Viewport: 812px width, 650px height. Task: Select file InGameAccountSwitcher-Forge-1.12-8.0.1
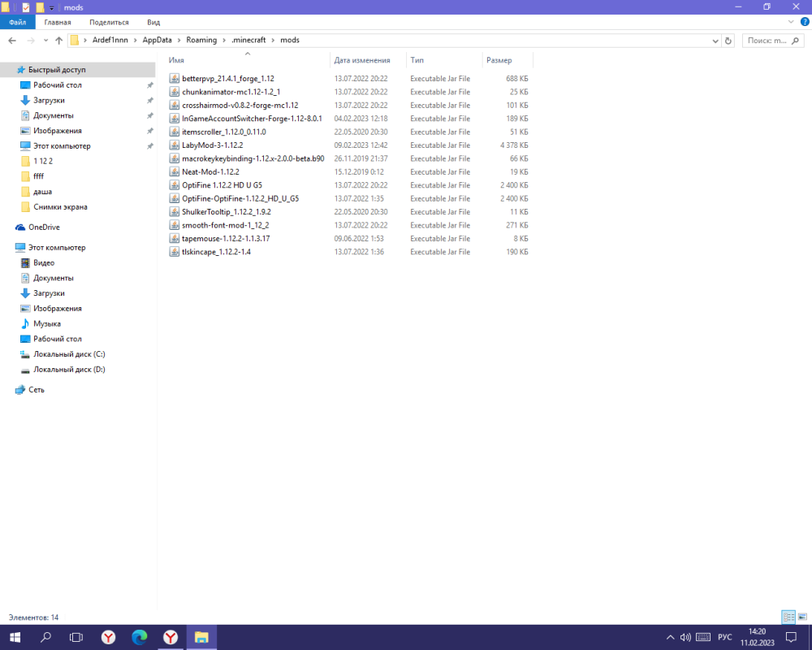[252, 119]
